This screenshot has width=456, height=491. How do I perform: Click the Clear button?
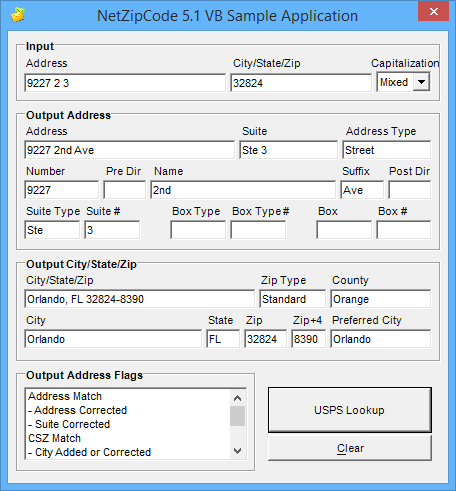point(350,448)
